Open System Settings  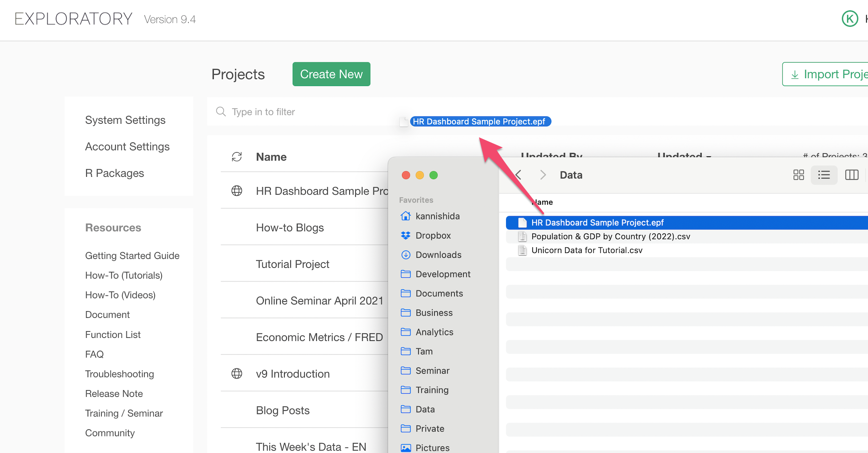[x=125, y=120]
